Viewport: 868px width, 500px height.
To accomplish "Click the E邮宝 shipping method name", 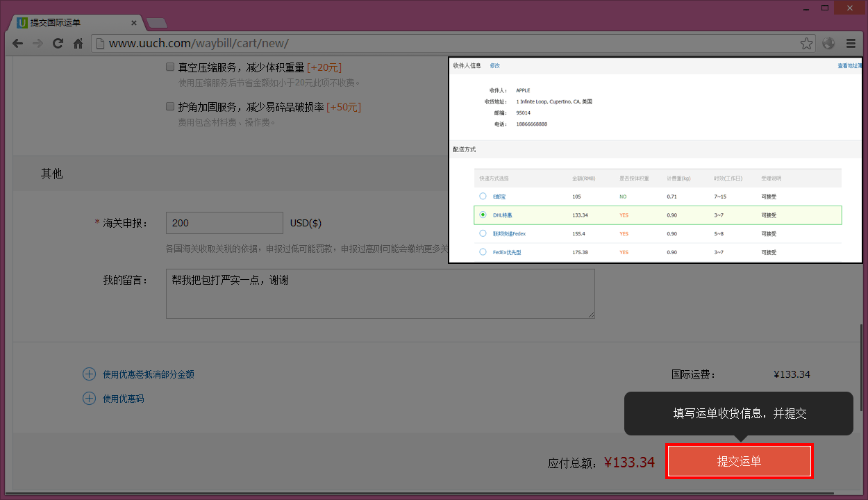I will click(499, 197).
